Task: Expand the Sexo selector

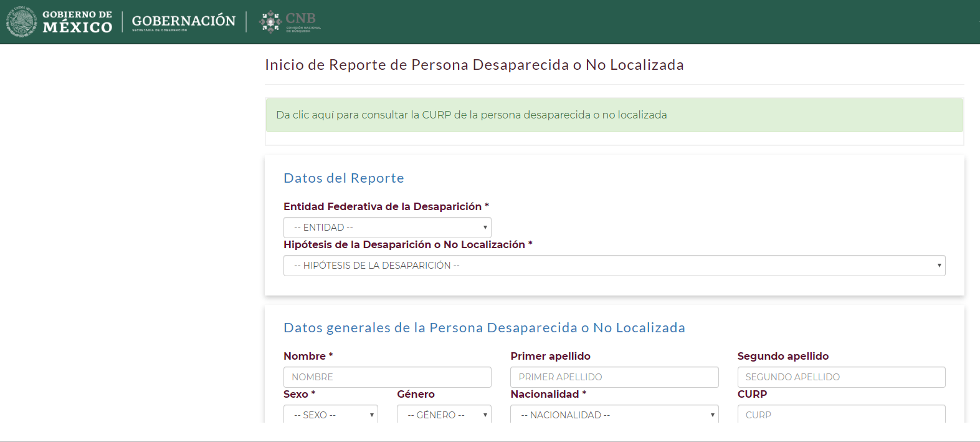Action: [330, 415]
